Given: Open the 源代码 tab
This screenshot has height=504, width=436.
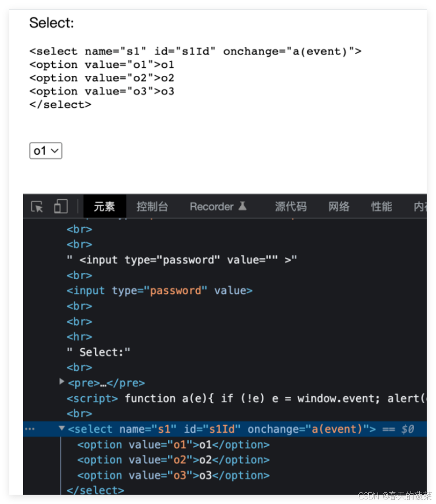Looking at the screenshot, I should click(290, 206).
